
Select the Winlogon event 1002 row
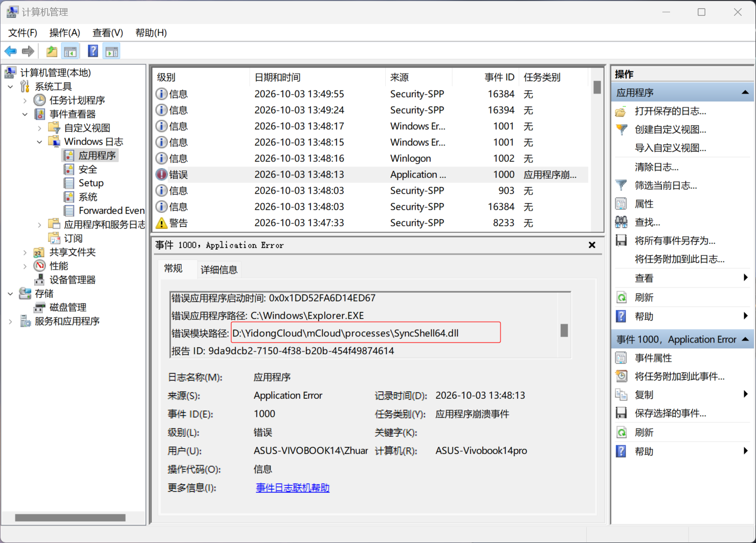click(371, 159)
